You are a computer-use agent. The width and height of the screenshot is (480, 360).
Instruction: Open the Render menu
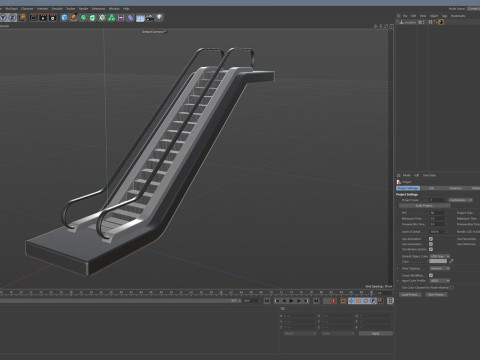(x=83, y=9)
